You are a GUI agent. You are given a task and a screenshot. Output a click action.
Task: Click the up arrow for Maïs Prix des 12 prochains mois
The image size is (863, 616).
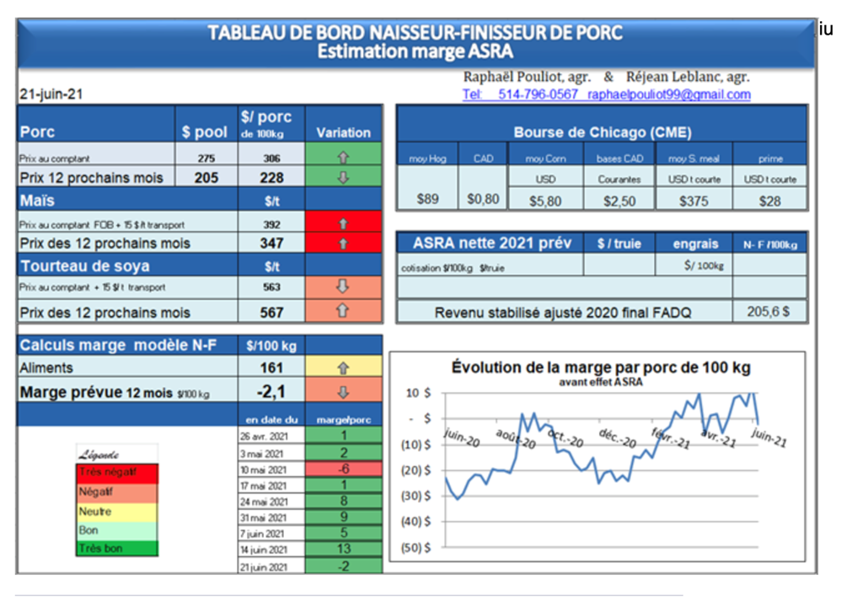(343, 244)
